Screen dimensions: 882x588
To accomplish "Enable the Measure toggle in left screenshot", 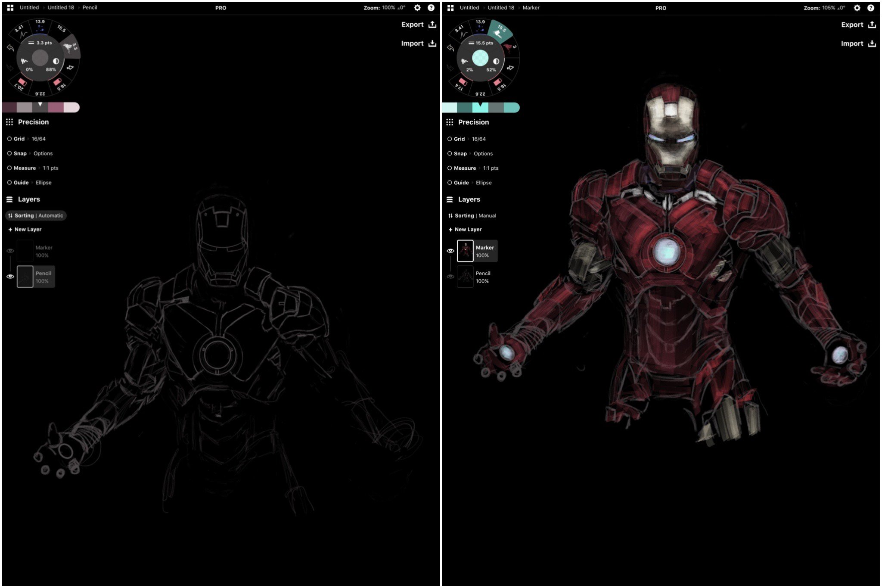I will (9, 168).
